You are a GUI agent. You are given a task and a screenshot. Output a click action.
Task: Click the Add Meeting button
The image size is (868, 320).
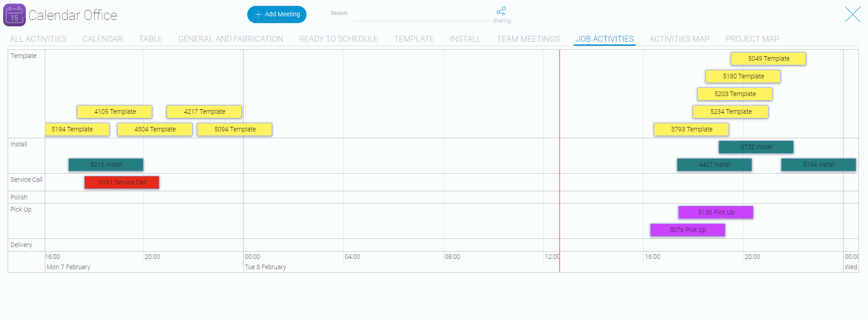click(277, 15)
